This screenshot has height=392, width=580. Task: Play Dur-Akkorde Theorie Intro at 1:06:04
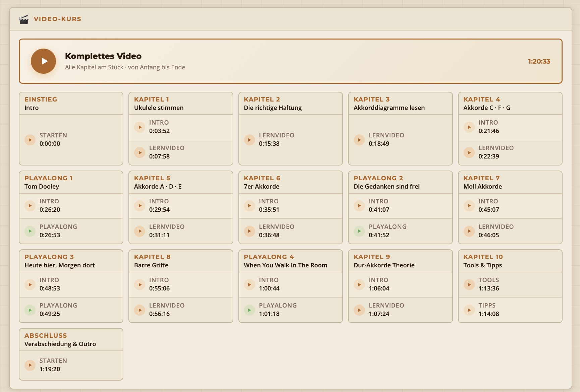359,284
